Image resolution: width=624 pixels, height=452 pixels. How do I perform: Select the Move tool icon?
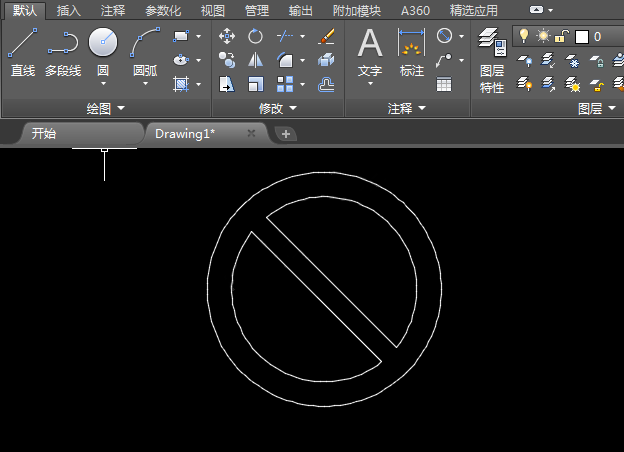227,36
